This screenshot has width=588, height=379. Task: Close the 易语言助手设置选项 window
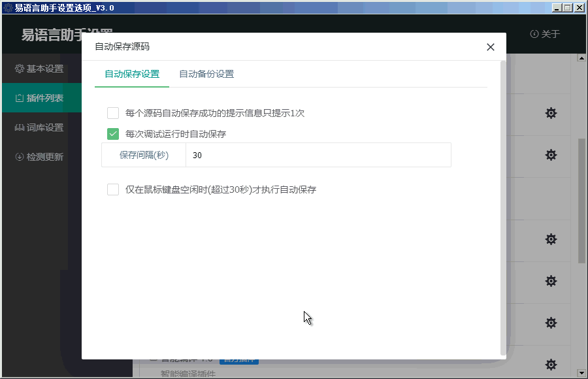[580, 7]
